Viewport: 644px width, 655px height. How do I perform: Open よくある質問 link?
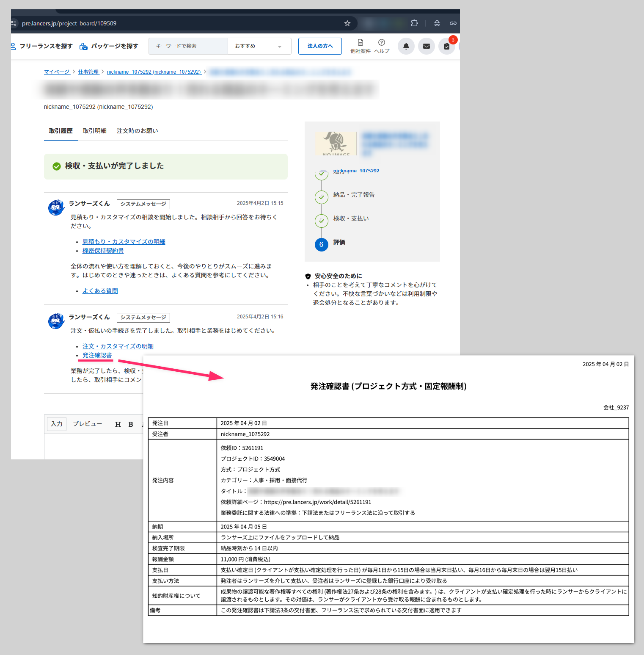coord(100,291)
